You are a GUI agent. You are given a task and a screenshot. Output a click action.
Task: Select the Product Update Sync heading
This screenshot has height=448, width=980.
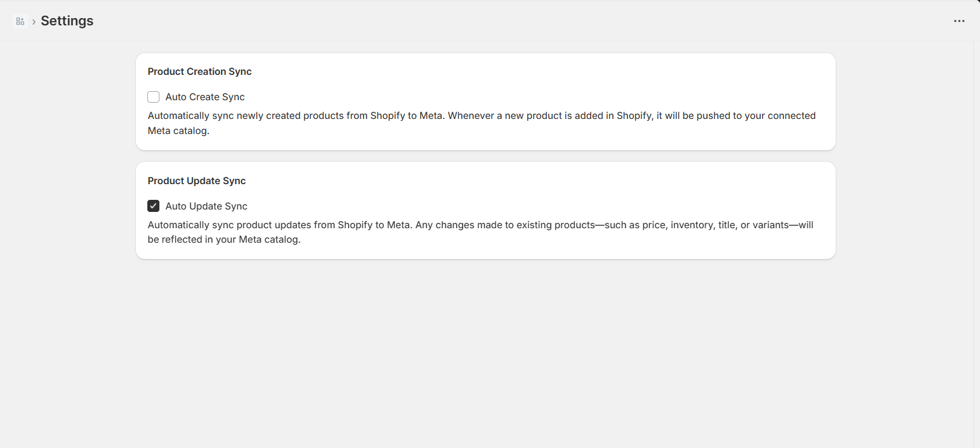[196, 181]
